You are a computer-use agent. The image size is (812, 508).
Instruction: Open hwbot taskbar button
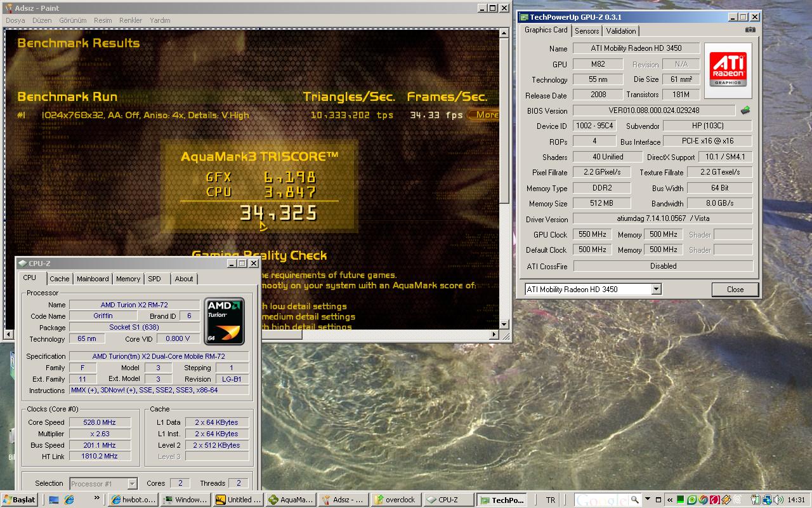[132, 500]
